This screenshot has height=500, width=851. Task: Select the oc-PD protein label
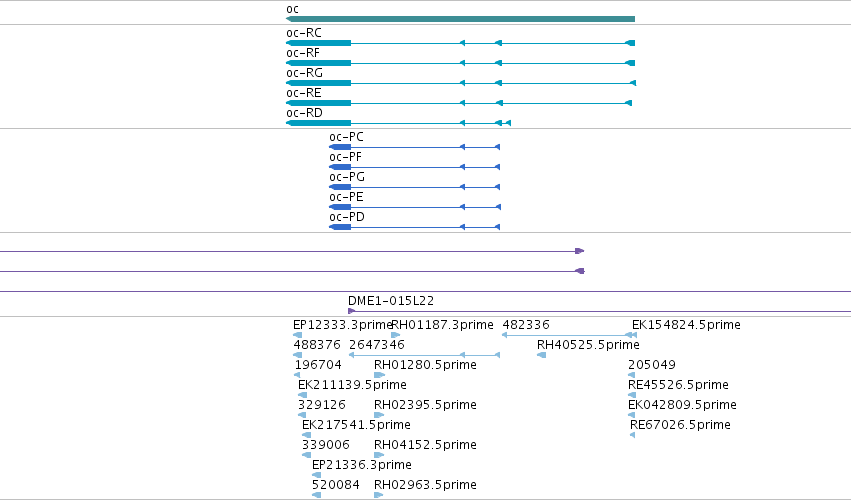[x=347, y=218]
